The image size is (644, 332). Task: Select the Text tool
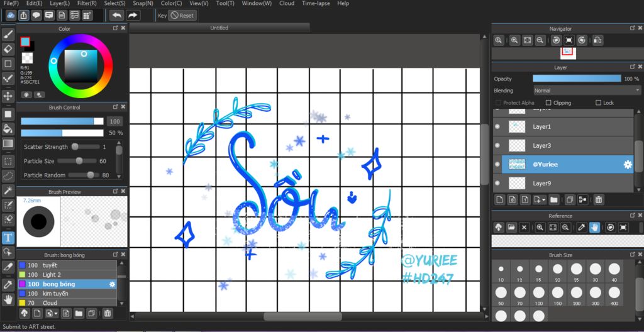pyautogui.click(x=8, y=238)
